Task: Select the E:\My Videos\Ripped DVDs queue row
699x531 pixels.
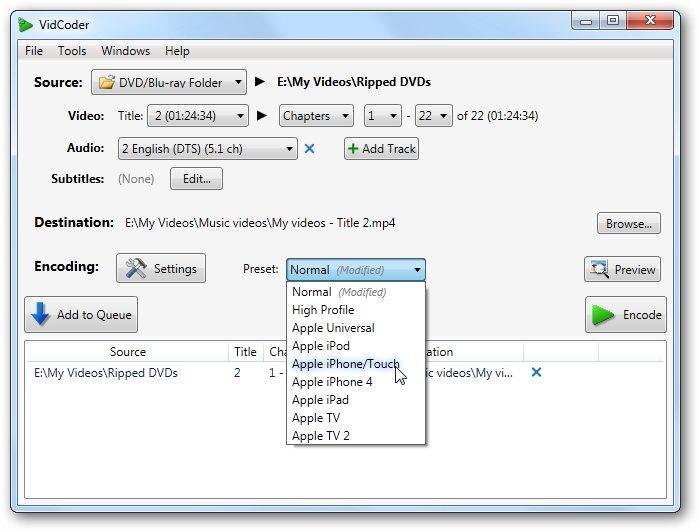Action: point(345,372)
